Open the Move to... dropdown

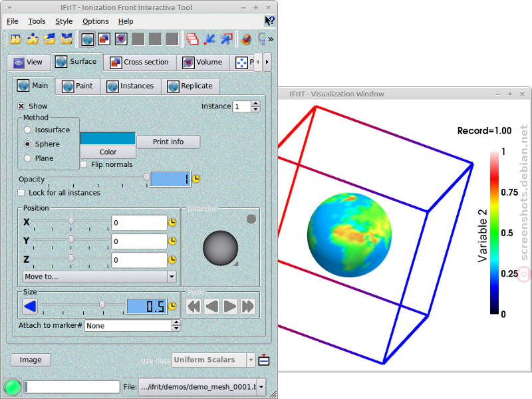coord(99,277)
